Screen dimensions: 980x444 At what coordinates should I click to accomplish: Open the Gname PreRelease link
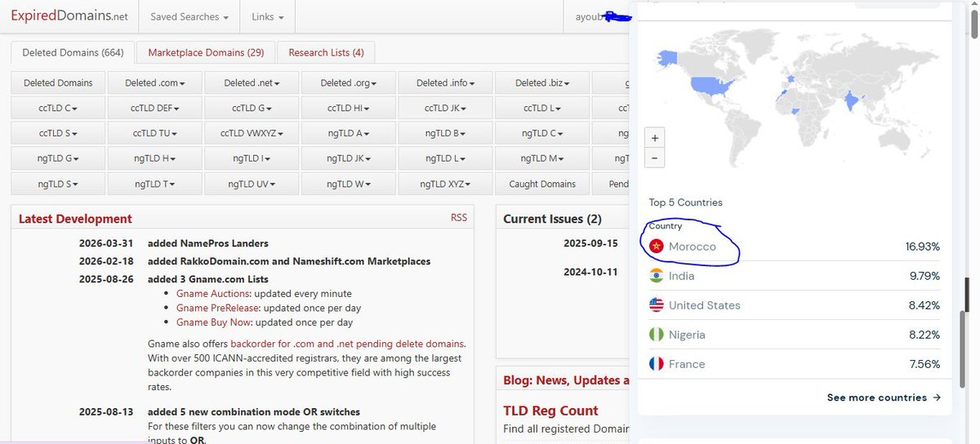point(219,309)
